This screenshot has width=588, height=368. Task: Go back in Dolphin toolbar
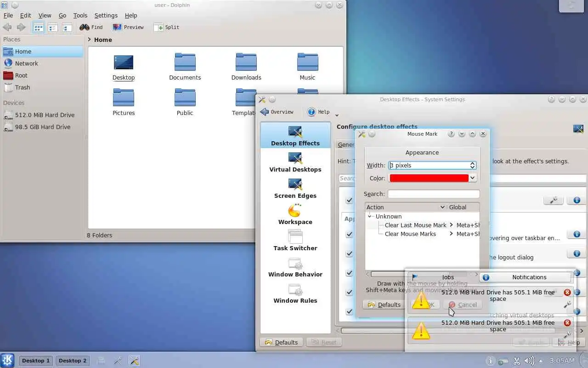tap(7, 28)
